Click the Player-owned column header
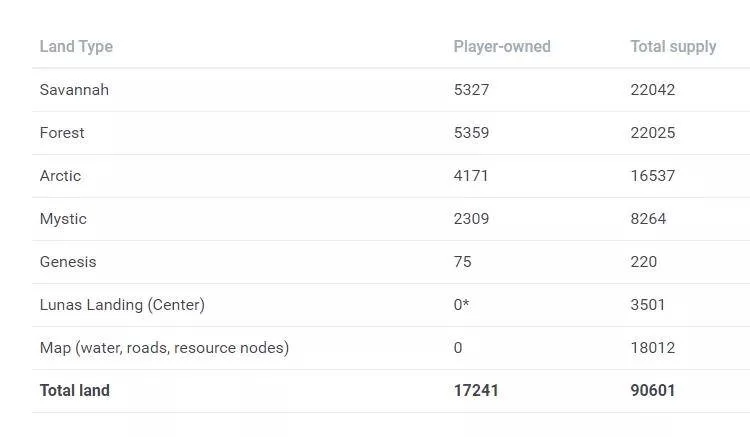Viewport: 750px width, 437px height. (502, 47)
